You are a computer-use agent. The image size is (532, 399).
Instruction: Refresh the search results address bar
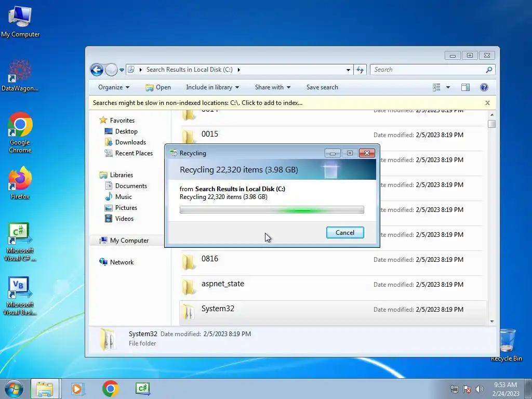coord(360,70)
